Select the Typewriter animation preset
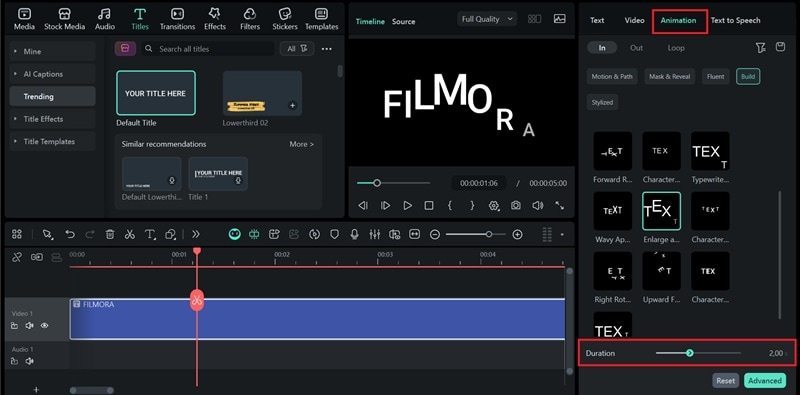This screenshot has width=800, height=395. click(x=710, y=151)
